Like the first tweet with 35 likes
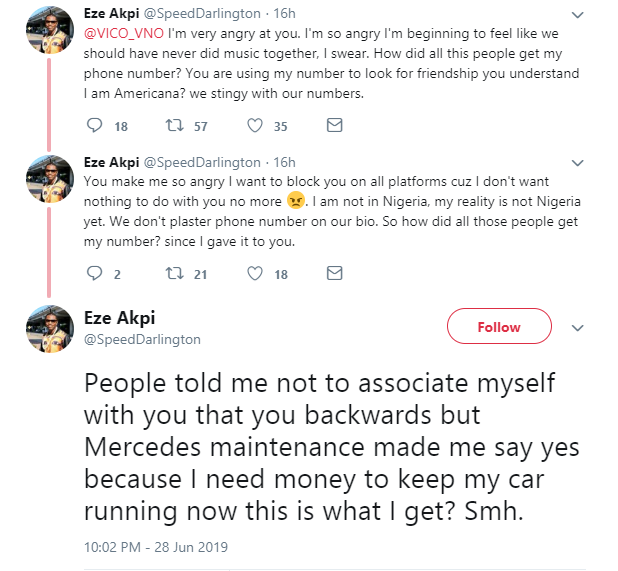Image resolution: width=618 pixels, height=571 pixels. tap(255, 126)
